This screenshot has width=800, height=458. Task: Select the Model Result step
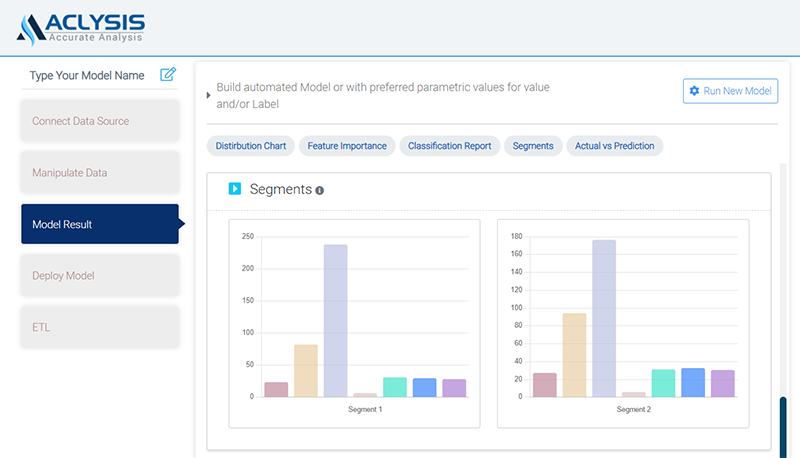point(99,224)
